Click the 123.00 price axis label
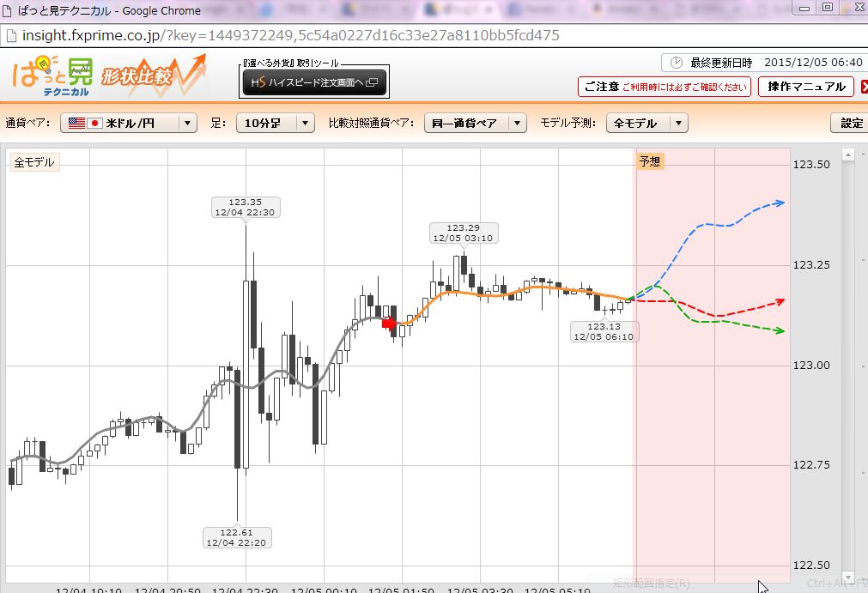 (811, 365)
